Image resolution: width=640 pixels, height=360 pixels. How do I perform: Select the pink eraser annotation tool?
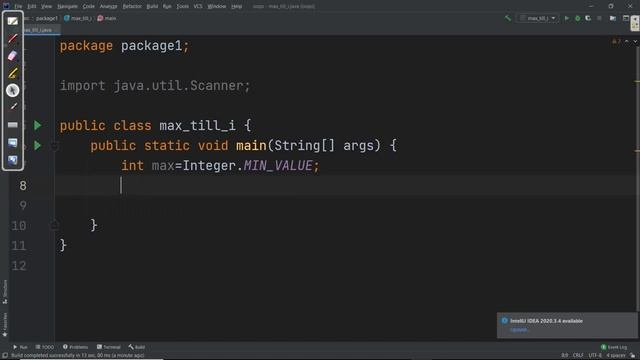13,56
